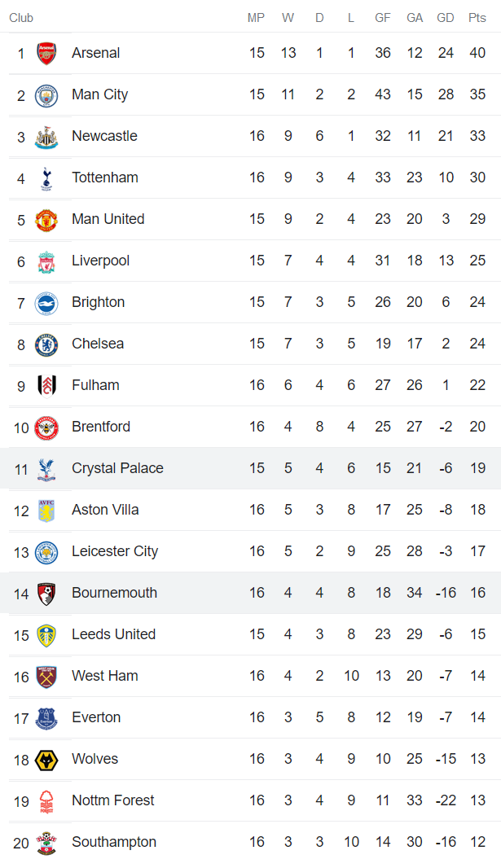501x868 pixels.
Task: Click the West Ham club crest
Action: coord(46,677)
